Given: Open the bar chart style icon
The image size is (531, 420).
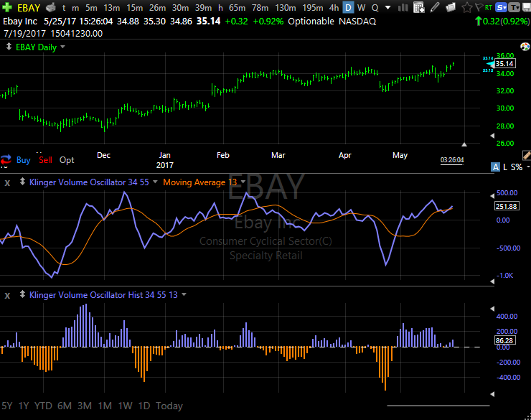Looking at the screenshot, I should (x=403, y=7).
